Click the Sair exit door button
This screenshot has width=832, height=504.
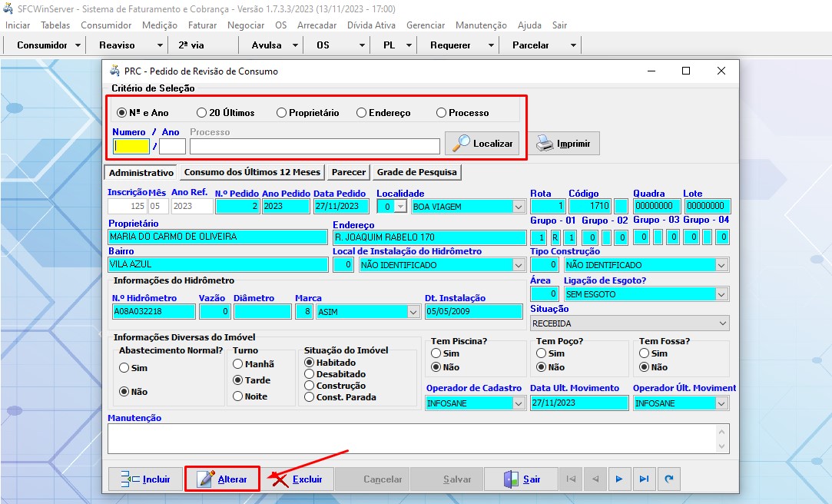pos(522,479)
